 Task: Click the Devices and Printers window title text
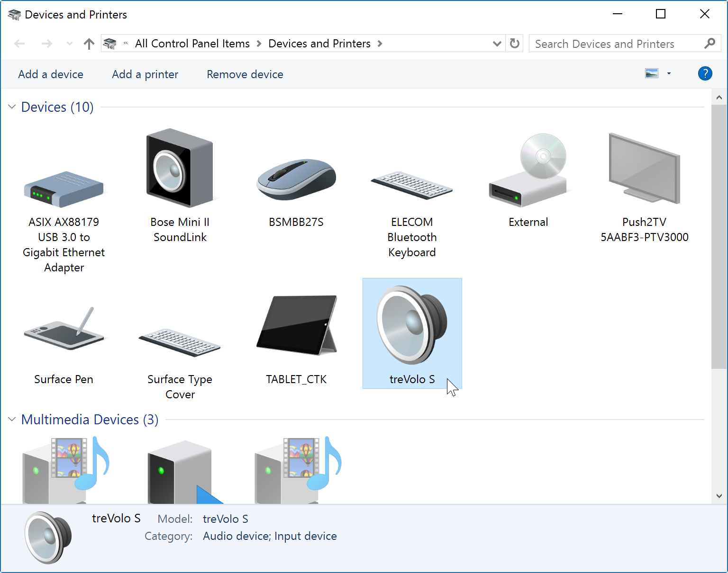[76, 15]
